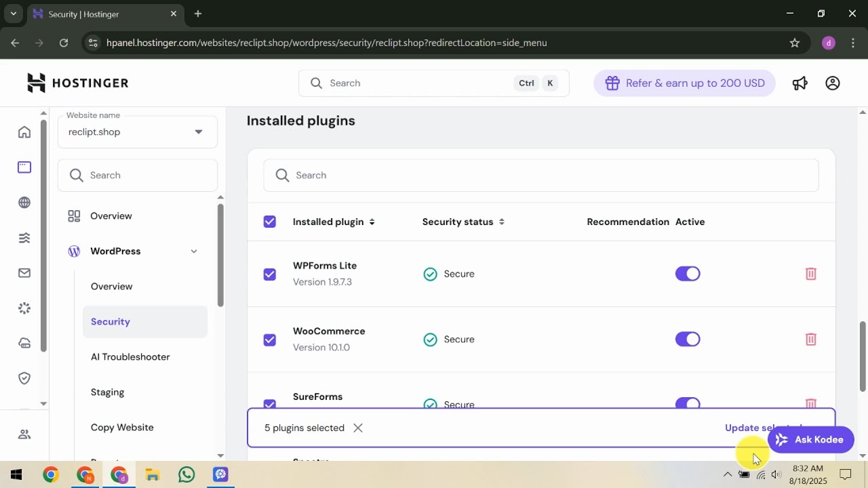868x488 pixels.
Task: Open the Home icon in left rail
Action: click(x=24, y=131)
